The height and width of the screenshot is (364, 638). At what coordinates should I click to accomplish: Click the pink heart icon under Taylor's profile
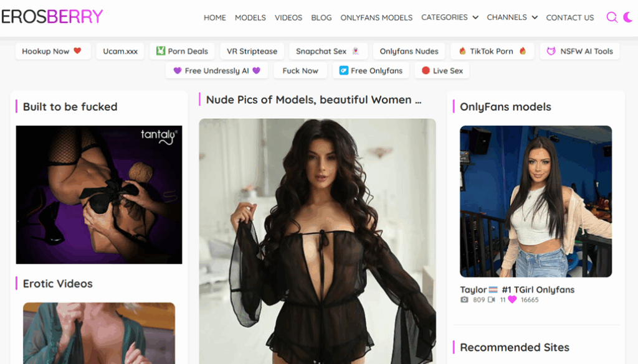pyautogui.click(x=512, y=300)
